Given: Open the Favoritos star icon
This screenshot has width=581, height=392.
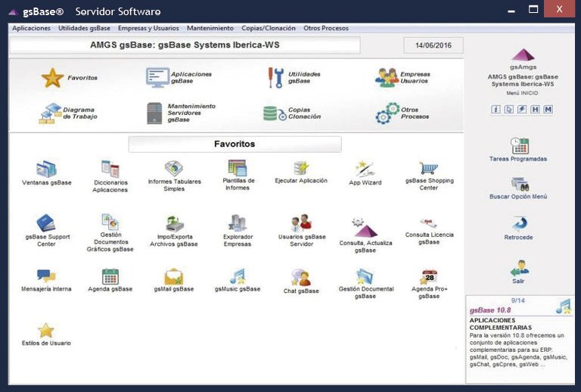Looking at the screenshot, I should point(52,78).
